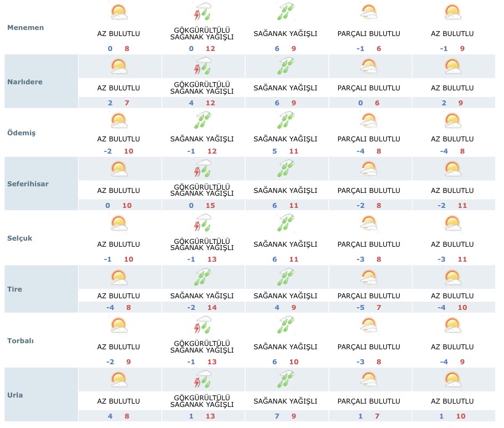
Task: Click Tire's -5 low temperature value
Action: tap(360, 308)
